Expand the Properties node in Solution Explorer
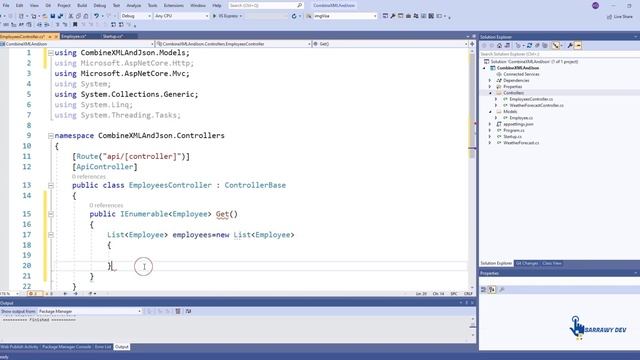This screenshot has height=360, width=640. [x=491, y=87]
